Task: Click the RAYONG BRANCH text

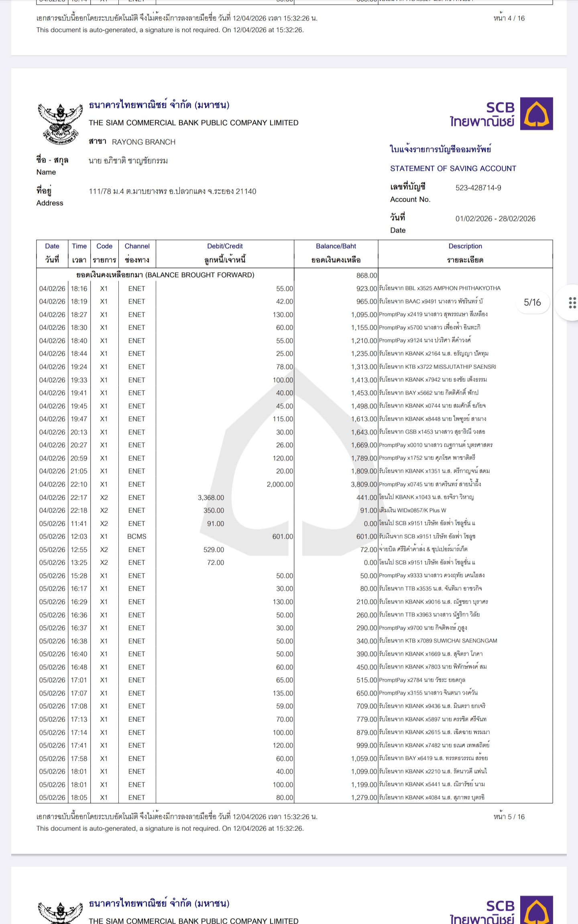Action: [144, 142]
